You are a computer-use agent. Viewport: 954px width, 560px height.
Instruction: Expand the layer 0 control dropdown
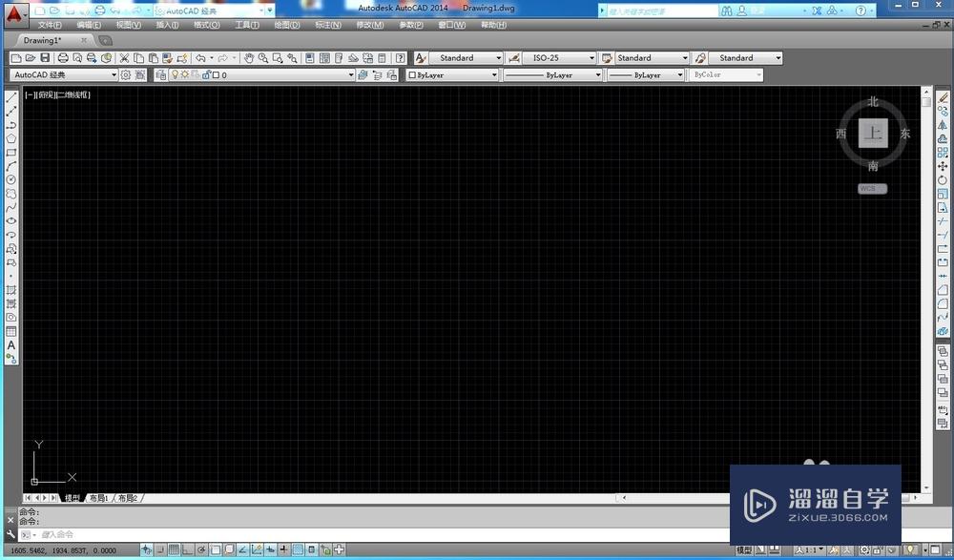tap(351, 74)
